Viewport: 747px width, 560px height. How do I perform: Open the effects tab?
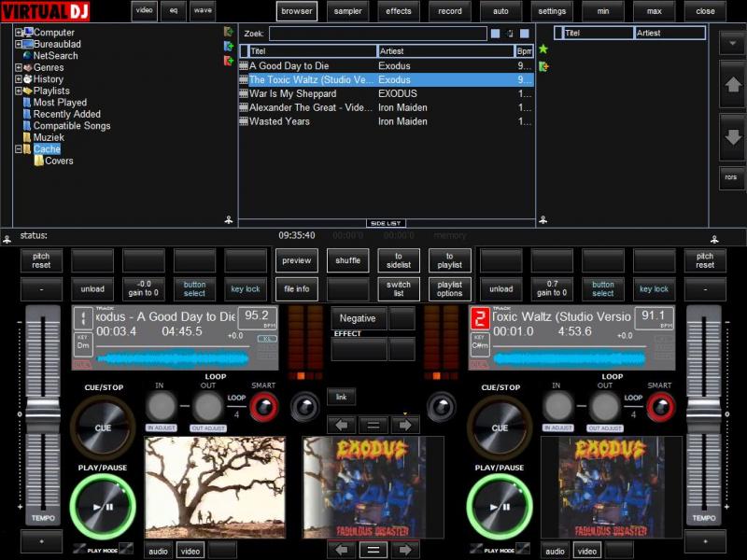tap(399, 11)
